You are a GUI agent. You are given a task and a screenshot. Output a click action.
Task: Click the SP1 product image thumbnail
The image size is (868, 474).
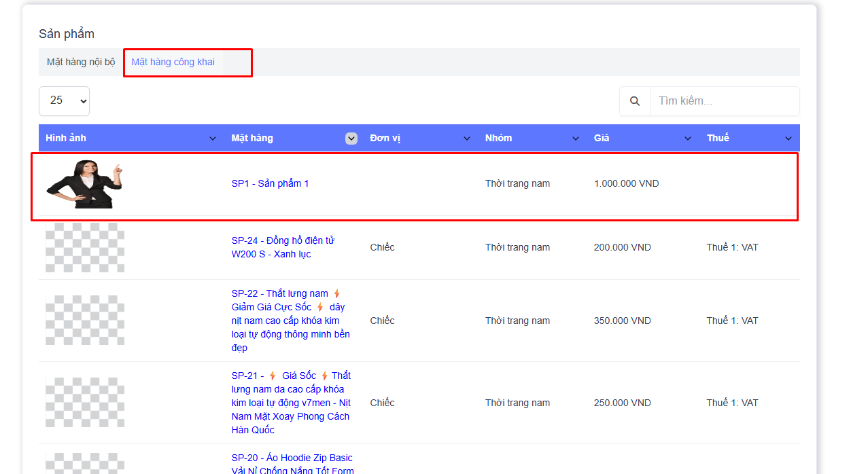(84, 183)
